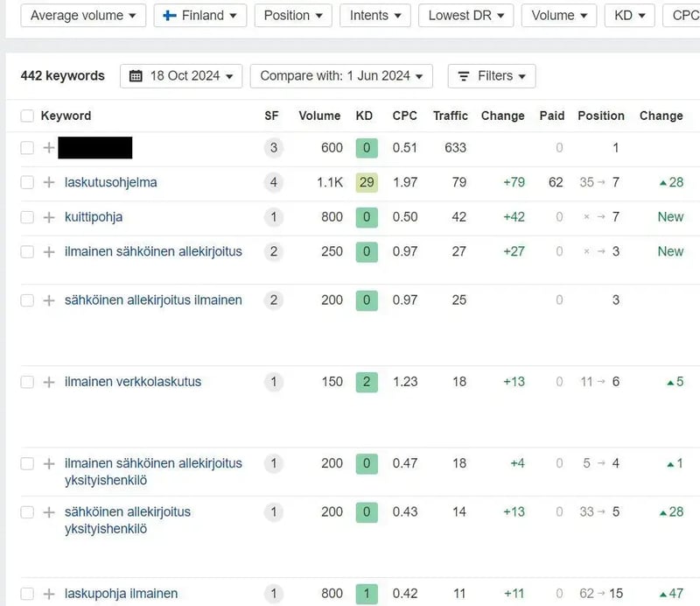
Task: Open the Finland country dropdown
Action: click(200, 16)
